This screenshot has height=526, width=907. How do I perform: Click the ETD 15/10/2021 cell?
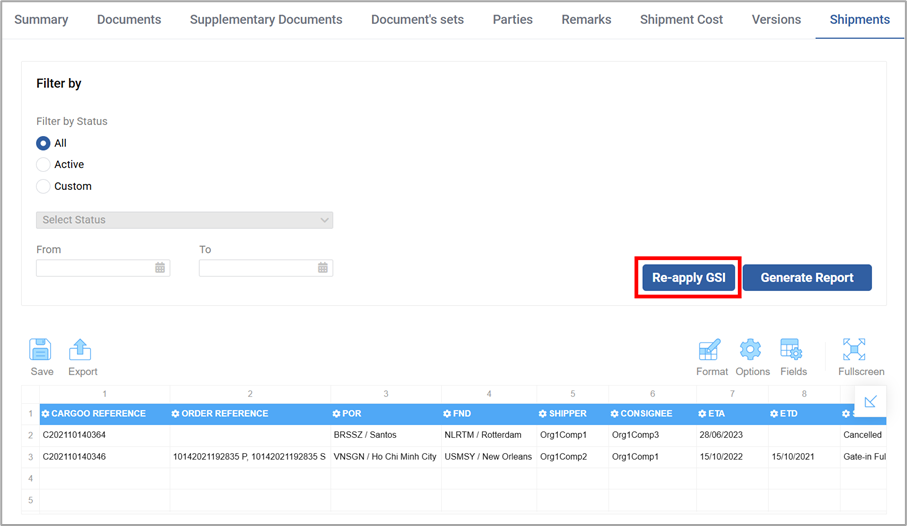click(804, 457)
